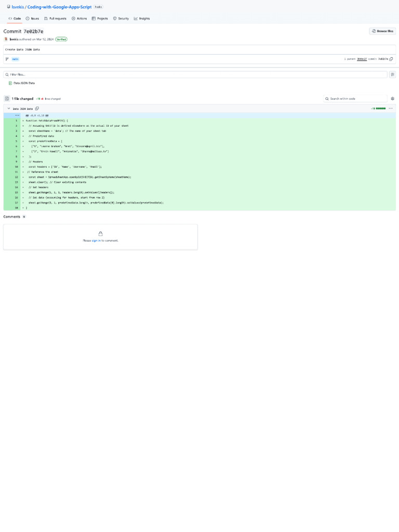399x532 pixels.
Task: Open the Insights tab
Action: (142, 19)
